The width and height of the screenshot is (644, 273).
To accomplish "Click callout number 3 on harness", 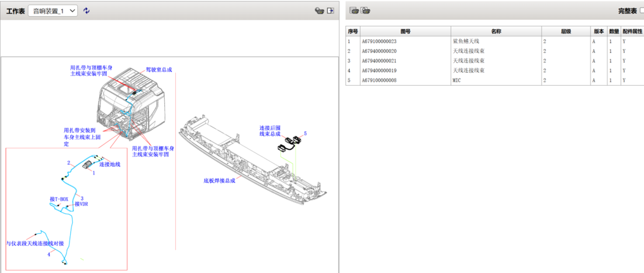I will point(82,198).
